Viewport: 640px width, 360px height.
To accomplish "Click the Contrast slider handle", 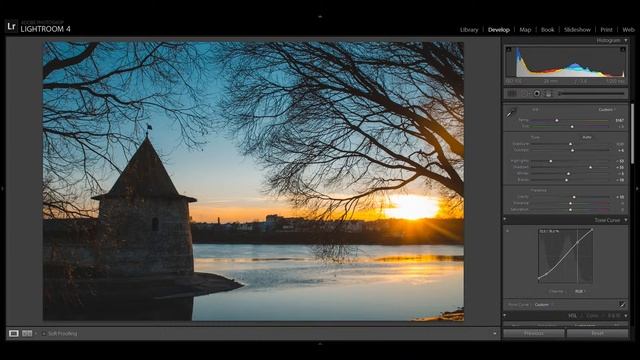I will (x=572, y=150).
